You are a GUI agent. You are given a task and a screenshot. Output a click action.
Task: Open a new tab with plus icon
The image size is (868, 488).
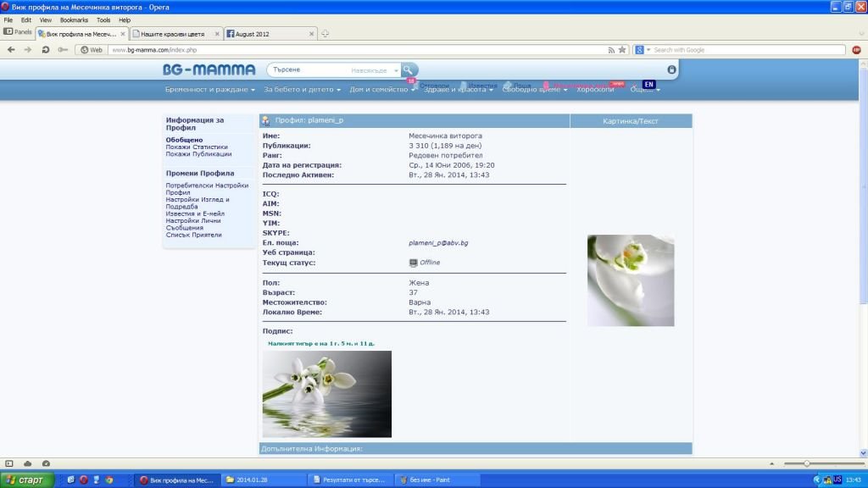[325, 34]
